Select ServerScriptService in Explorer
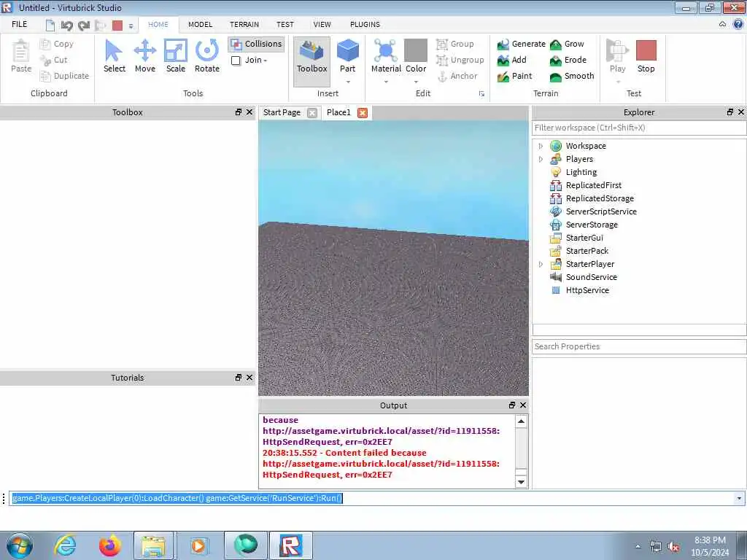747x560 pixels. click(601, 211)
